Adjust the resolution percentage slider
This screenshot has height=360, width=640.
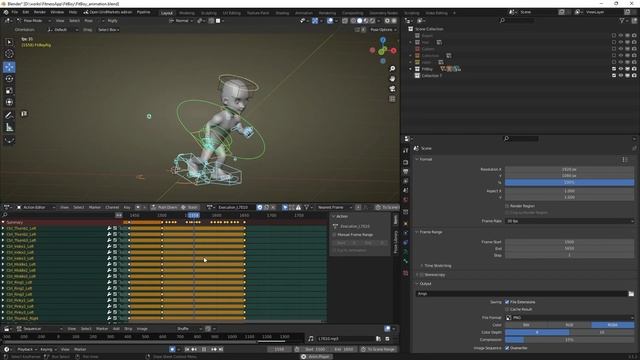click(x=570, y=182)
